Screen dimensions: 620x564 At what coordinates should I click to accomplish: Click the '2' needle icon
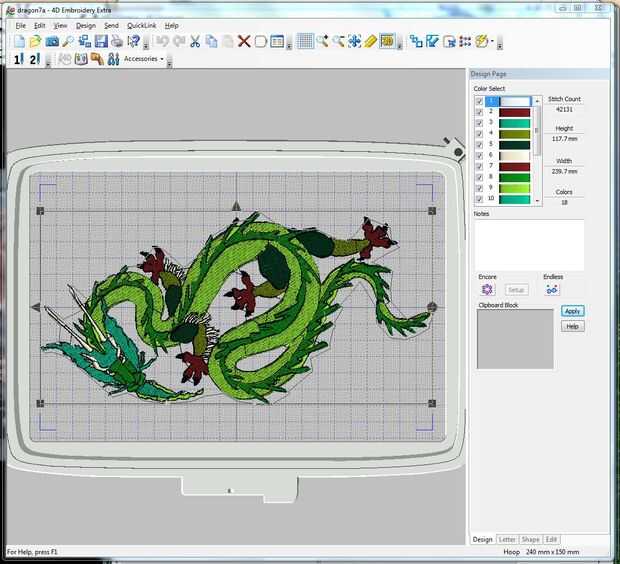point(35,59)
